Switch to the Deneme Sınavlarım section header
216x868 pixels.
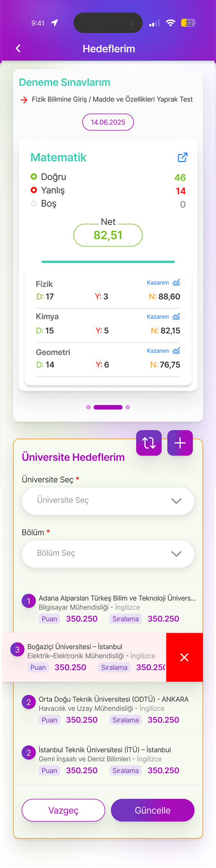64,82
